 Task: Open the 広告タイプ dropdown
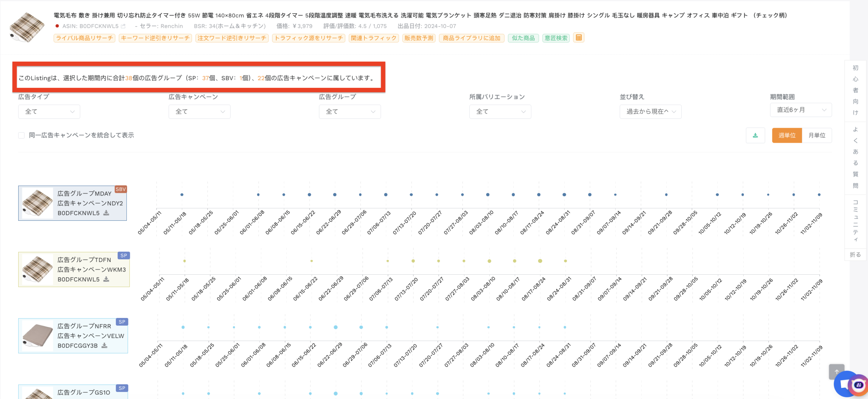point(49,112)
